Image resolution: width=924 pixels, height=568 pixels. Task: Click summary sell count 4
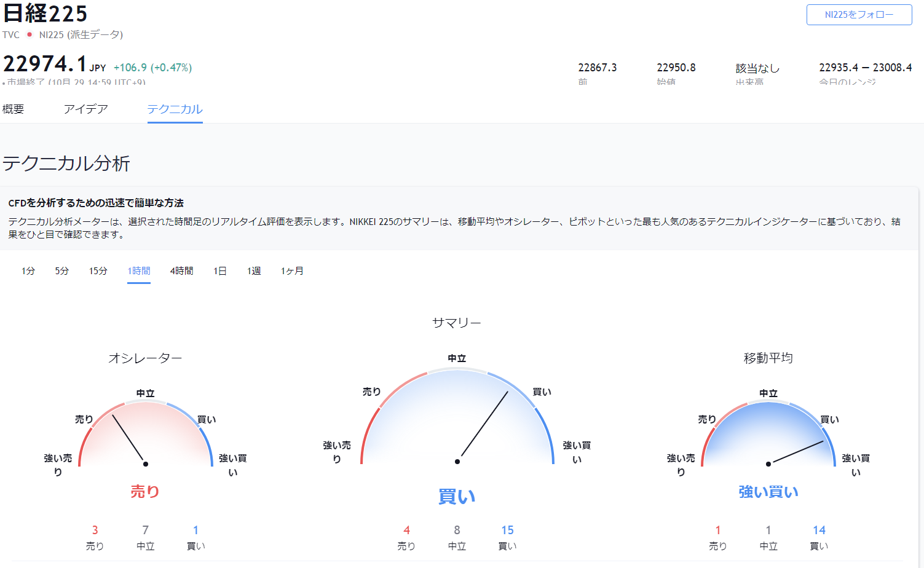click(x=406, y=530)
